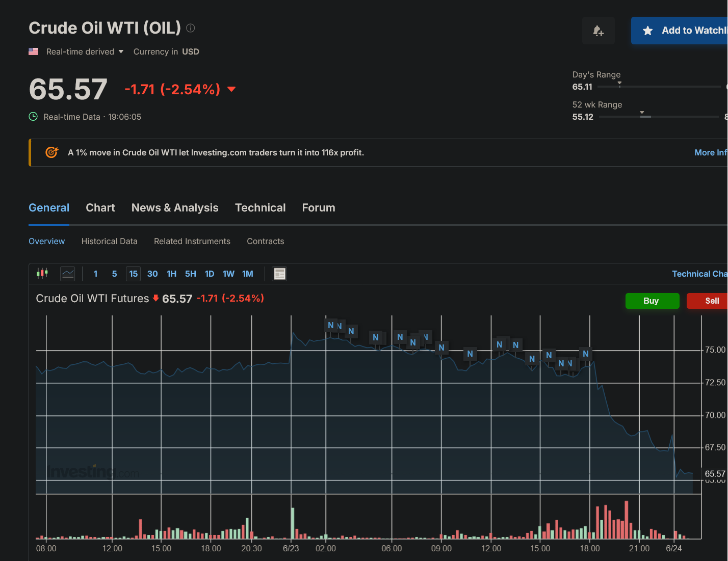Click the US flag icon
Screen dimensions: 728x561
(x=34, y=51)
